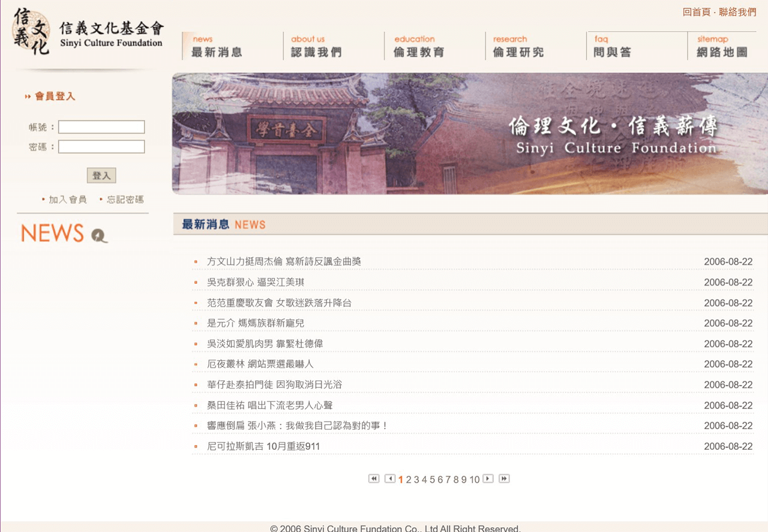Go to pagination page 6
Viewport: 768px width, 532px height.
click(x=440, y=479)
